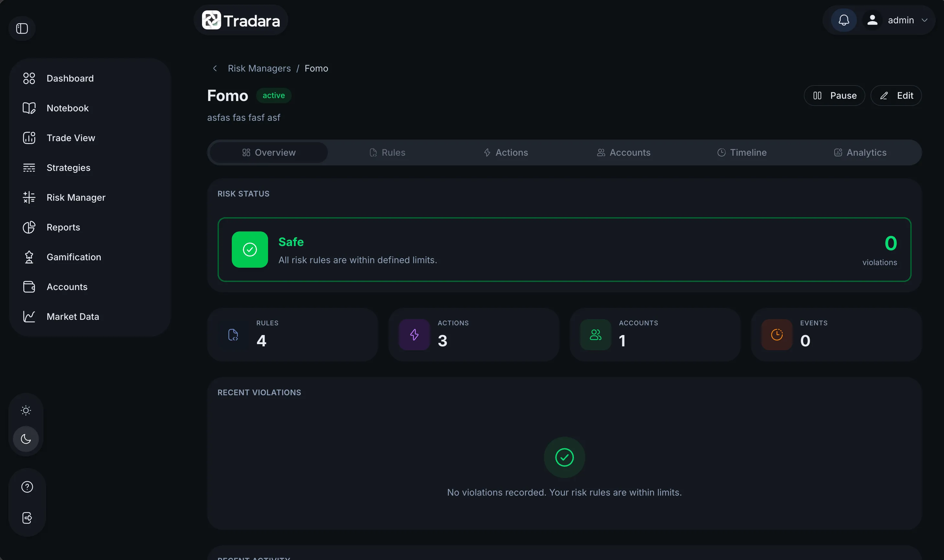Click the Edit button
The height and width of the screenshot is (560, 944).
896,95
